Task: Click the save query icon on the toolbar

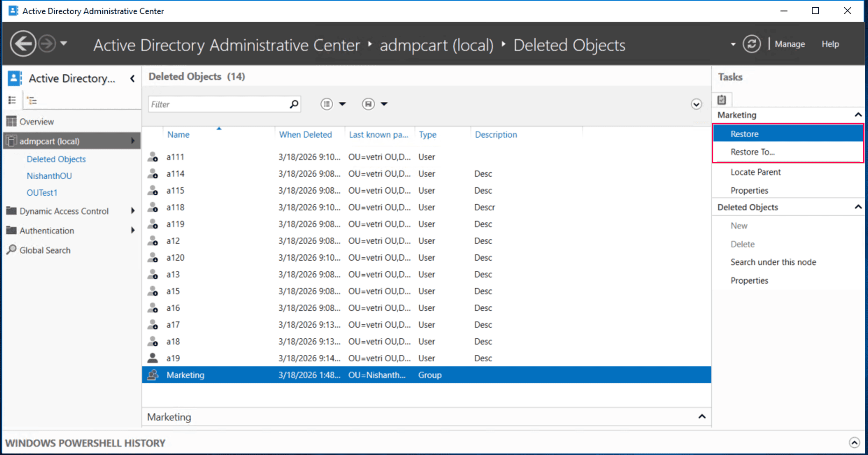Action: tap(368, 104)
